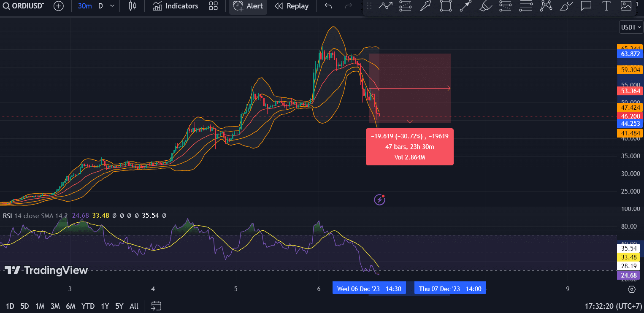Select the All range tab
The image size is (644, 313).
coord(134,306)
